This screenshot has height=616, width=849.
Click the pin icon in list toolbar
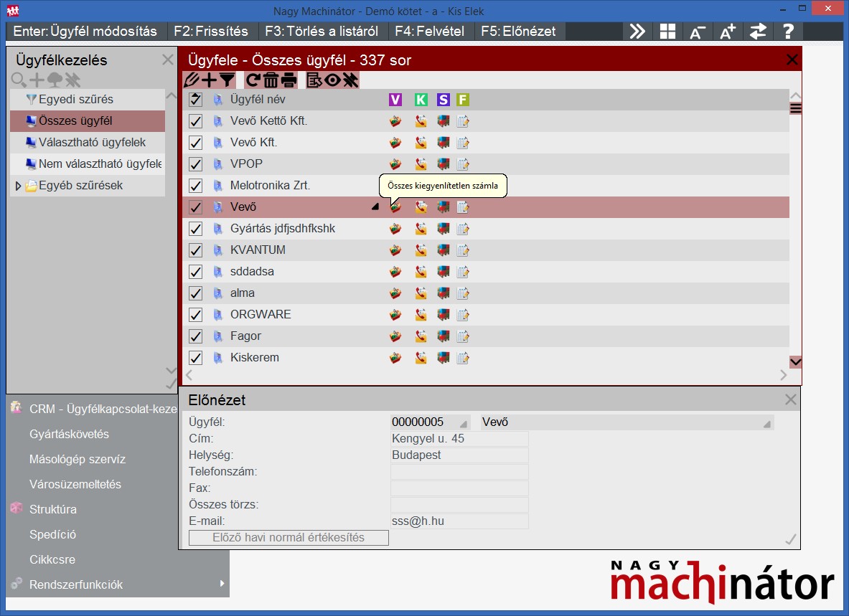[x=350, y=80]
